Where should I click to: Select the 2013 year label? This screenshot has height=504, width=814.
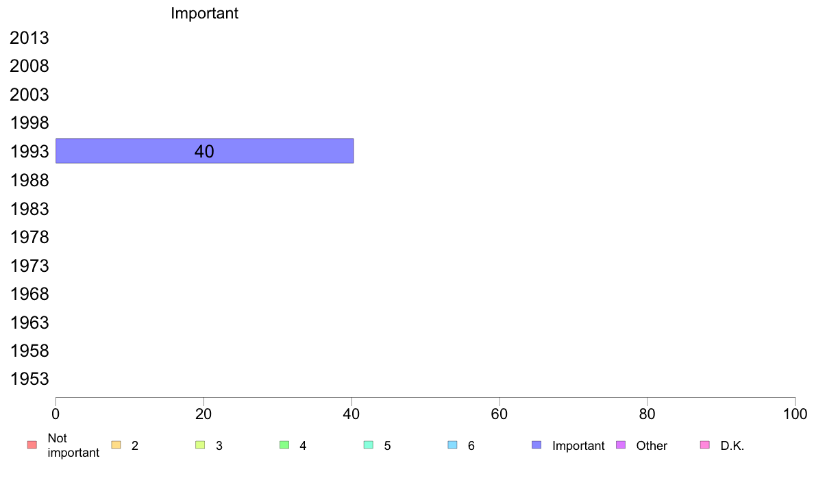[x=29, y=38]
